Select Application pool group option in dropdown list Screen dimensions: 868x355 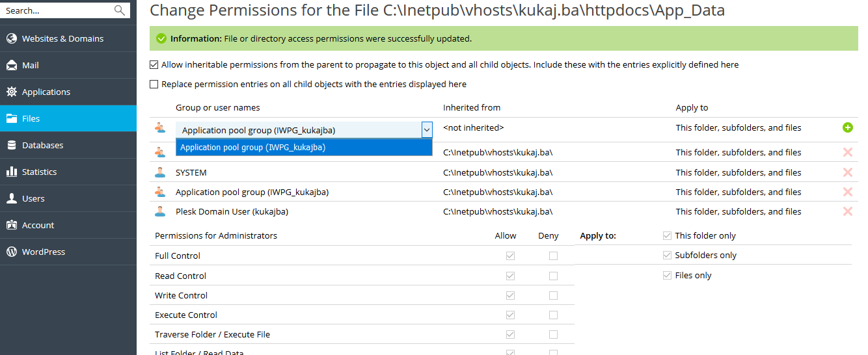[304, 148]
